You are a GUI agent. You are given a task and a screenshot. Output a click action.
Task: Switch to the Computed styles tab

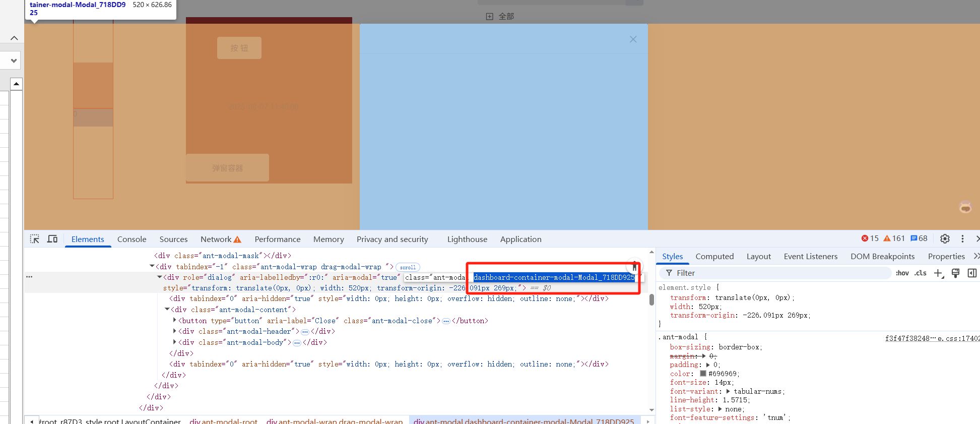(x=714, y=256)
